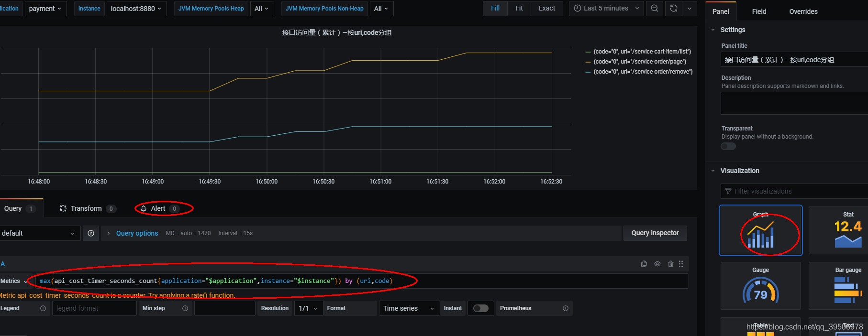Open the Field tab in options sidebar
This screenshot has height=336, width=868.
coord(759,11)
